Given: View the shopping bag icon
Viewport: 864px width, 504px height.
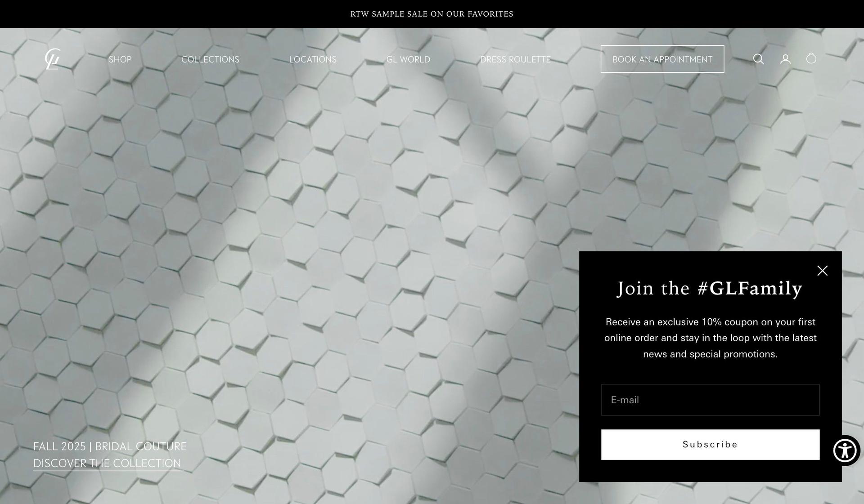Looking at the screenshot, I should tap(811, 58).
